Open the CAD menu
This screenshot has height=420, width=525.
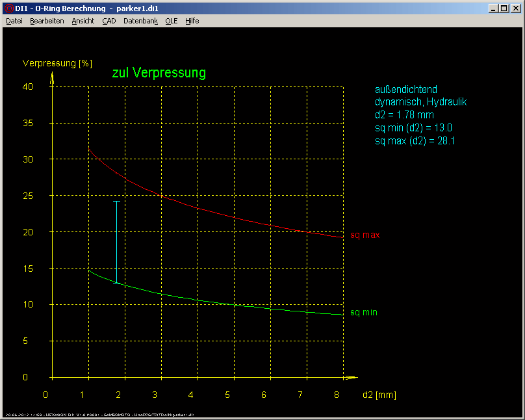(109, 21)
